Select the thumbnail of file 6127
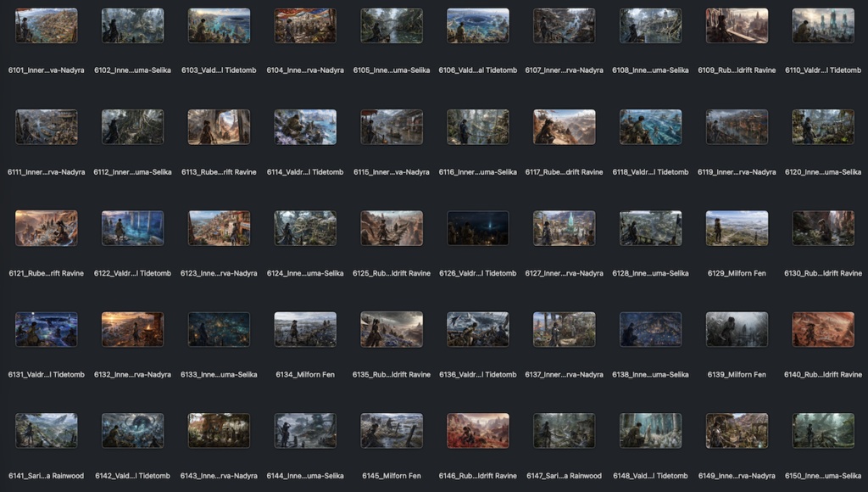Screen dimensions: 868x492 pos(564,228)
